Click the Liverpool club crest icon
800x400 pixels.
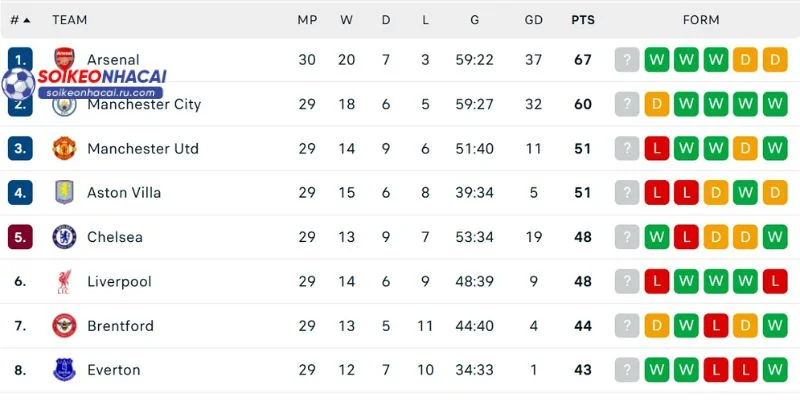(64, 281)
